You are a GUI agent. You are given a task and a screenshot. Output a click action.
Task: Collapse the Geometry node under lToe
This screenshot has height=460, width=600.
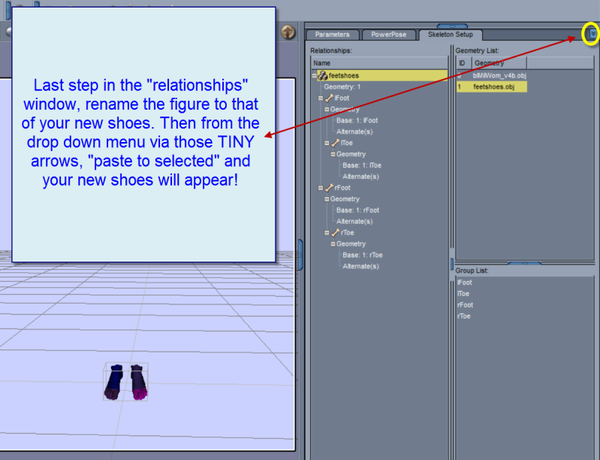pos(333,154)
